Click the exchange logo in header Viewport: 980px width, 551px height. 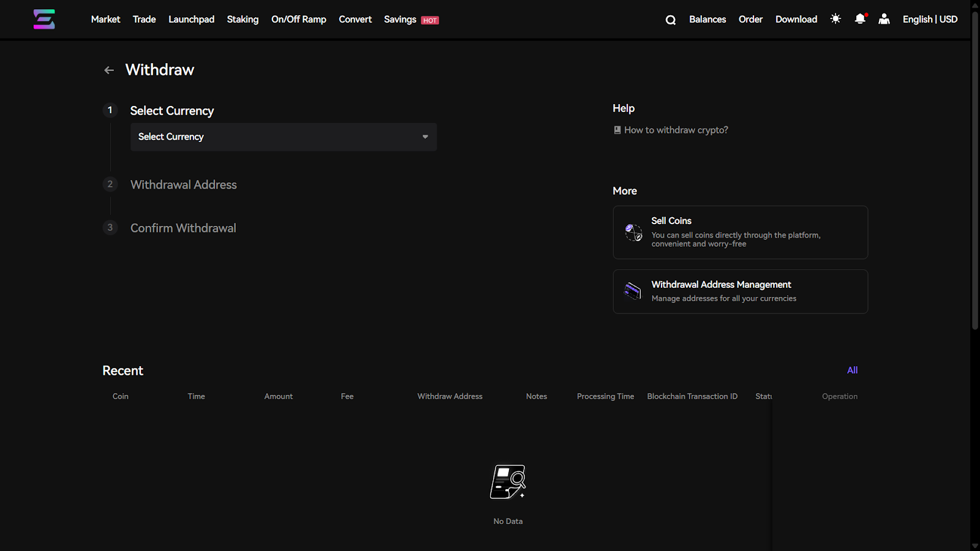[x=44, y=20]
